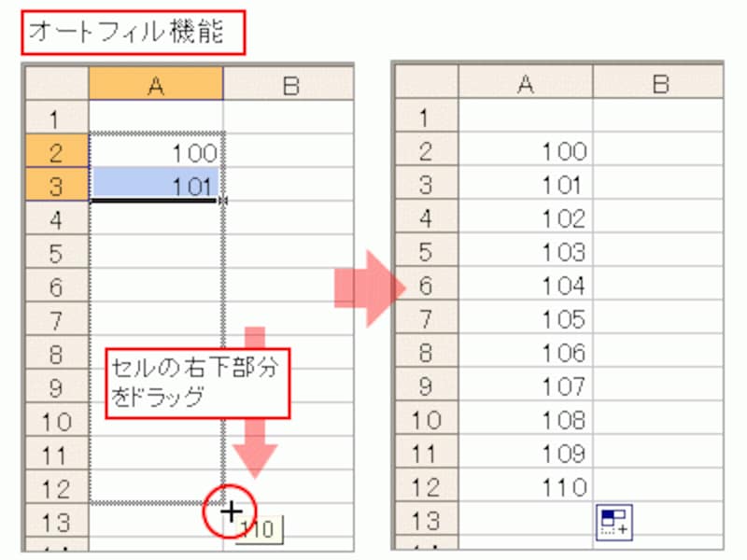Select row 12 header in right sheet

pyautogui.click(x=427, y=485)
